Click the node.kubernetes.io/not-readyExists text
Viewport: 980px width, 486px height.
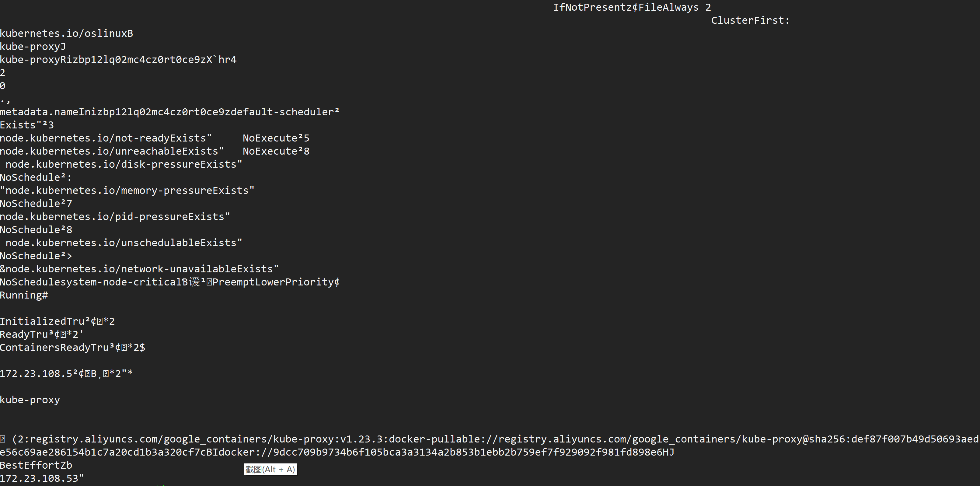tap(106, 138)
